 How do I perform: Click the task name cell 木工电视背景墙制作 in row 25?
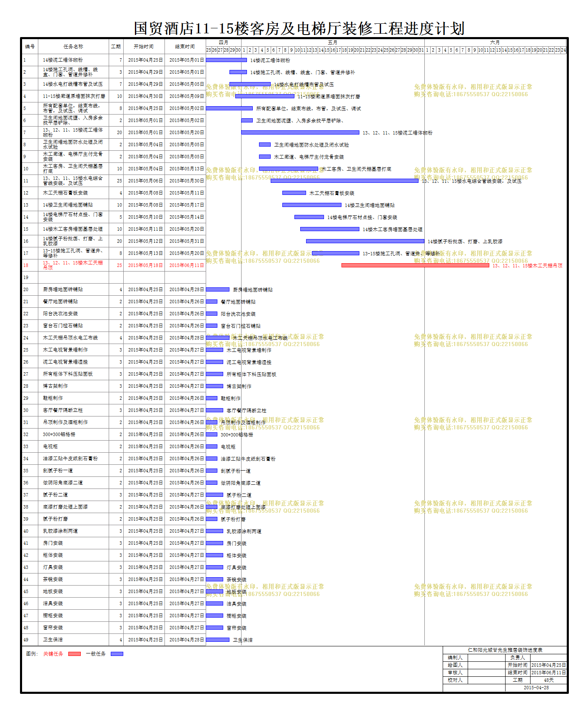click(x=73, y=350)
